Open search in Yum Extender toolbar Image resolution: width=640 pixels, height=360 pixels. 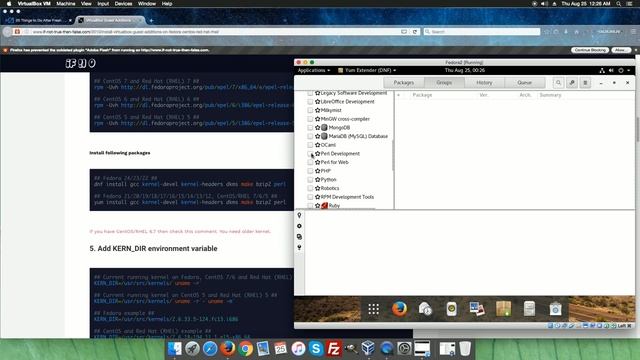[x=558, y=83]
